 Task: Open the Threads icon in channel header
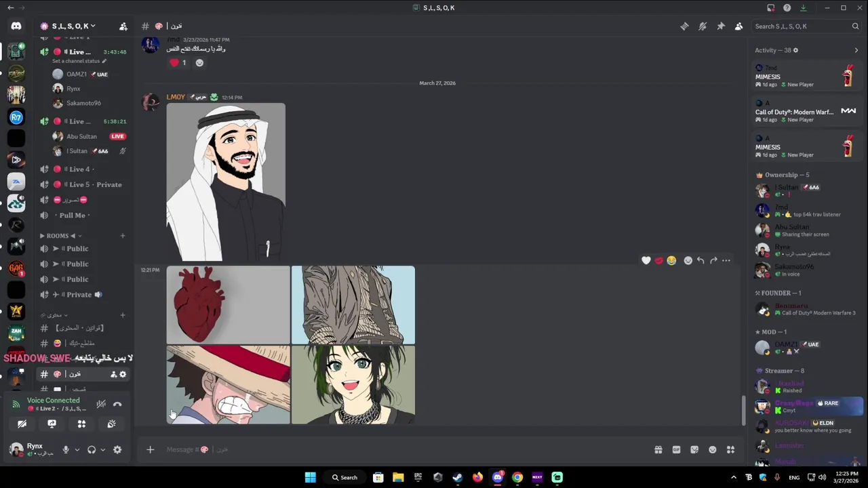(684, 26)
